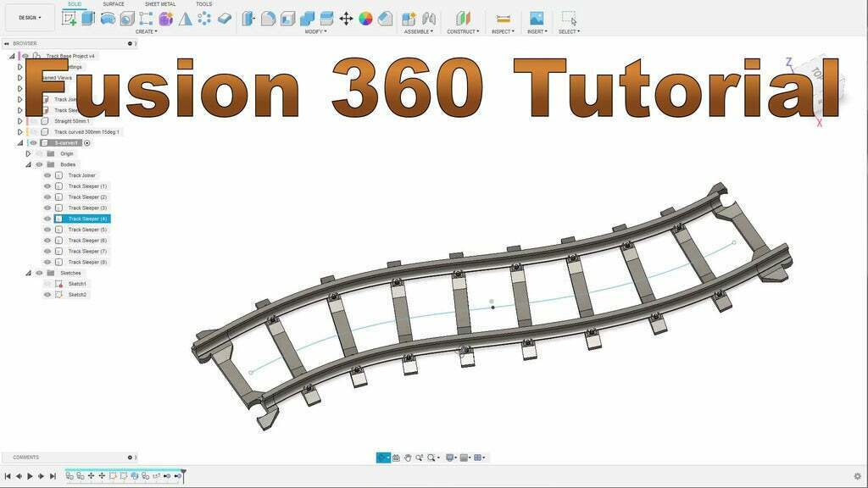Image resolution: width=868 pixels, height=488 pixels.
Task: Jump to timeline end
Action: [53, 476]
